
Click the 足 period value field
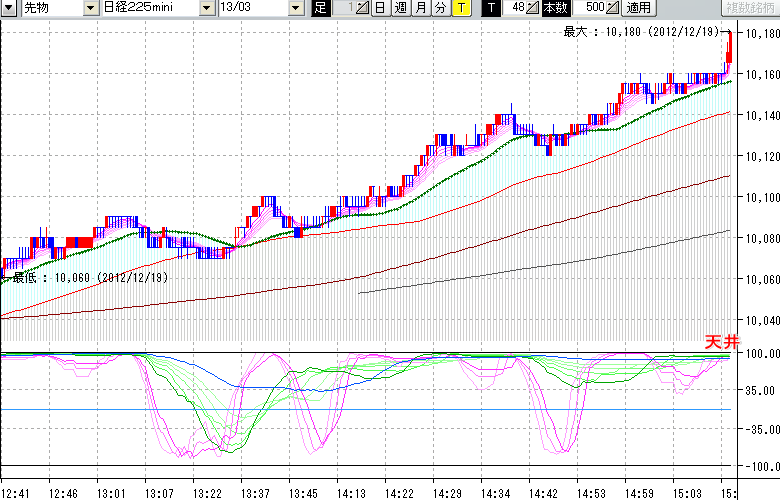(343, 8)
